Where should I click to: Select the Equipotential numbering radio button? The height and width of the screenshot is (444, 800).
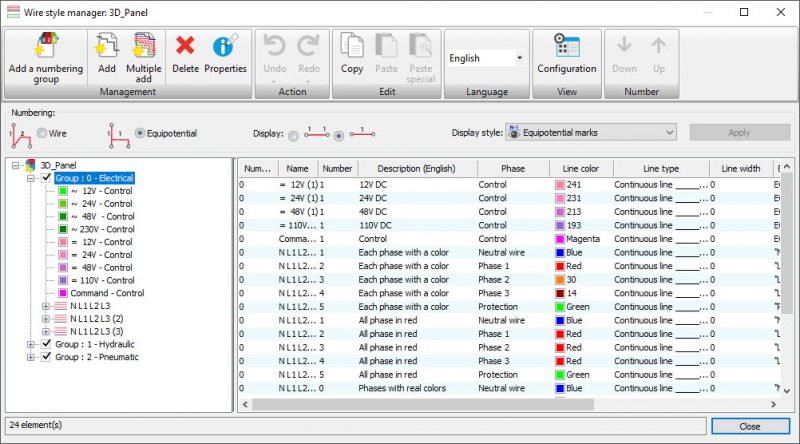pos(140,132)
